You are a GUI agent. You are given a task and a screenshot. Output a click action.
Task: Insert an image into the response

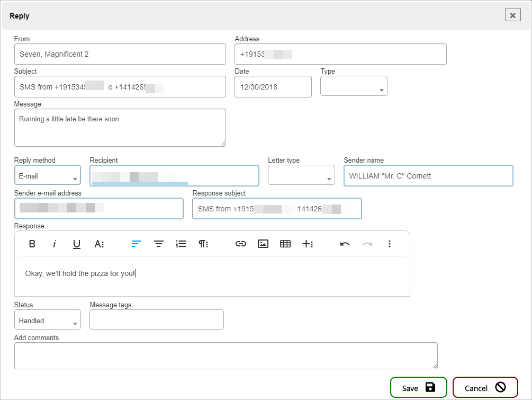click(263, 244)
